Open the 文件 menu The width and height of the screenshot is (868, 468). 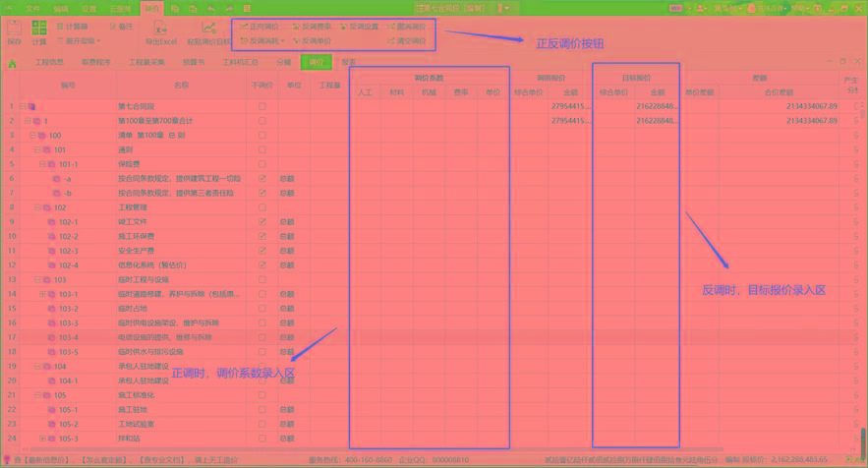point(32,8)
